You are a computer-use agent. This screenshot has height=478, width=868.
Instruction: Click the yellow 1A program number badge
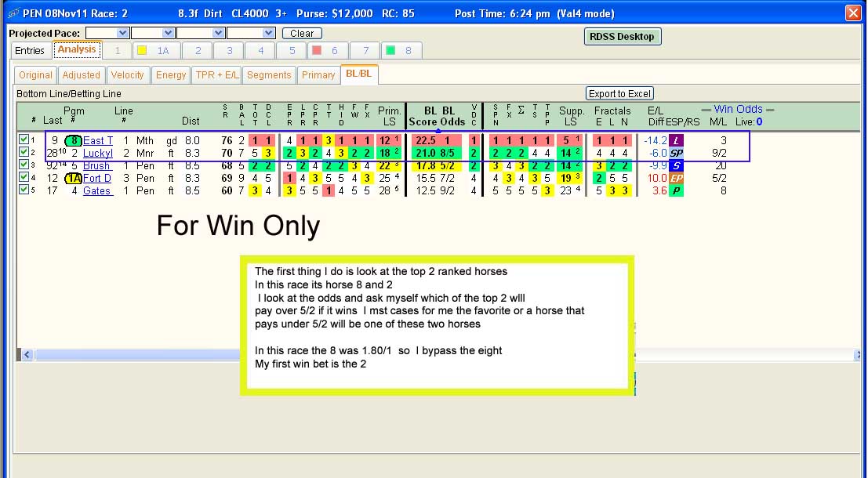click(x=73, y=178)
